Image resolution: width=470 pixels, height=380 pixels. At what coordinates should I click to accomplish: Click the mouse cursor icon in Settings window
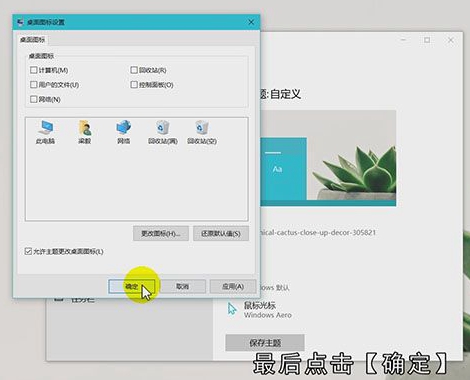pos(232,309)
